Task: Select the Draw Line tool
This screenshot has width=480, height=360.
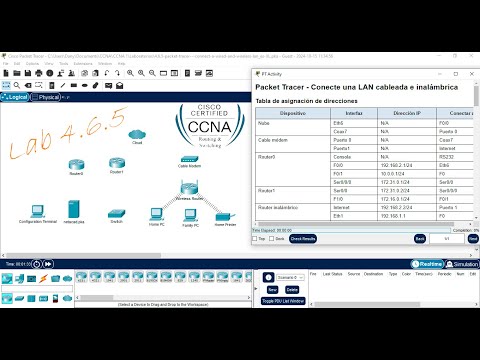Action: 63,85
